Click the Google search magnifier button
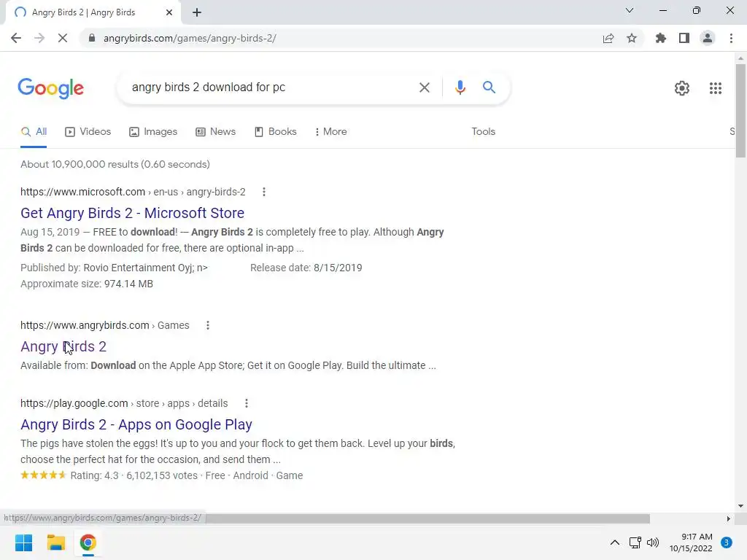 489,87
